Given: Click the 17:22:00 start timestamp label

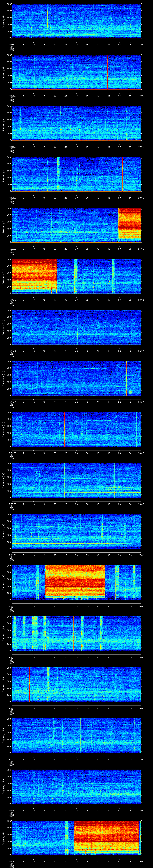Looking at the screenshot, I should [12, 351].
